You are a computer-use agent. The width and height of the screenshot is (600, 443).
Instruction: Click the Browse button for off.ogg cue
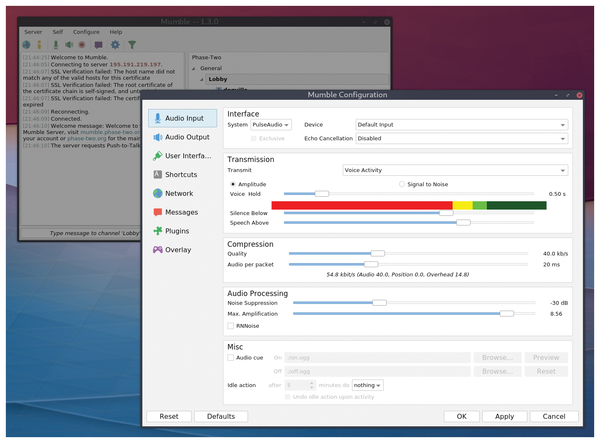[497, 371]
